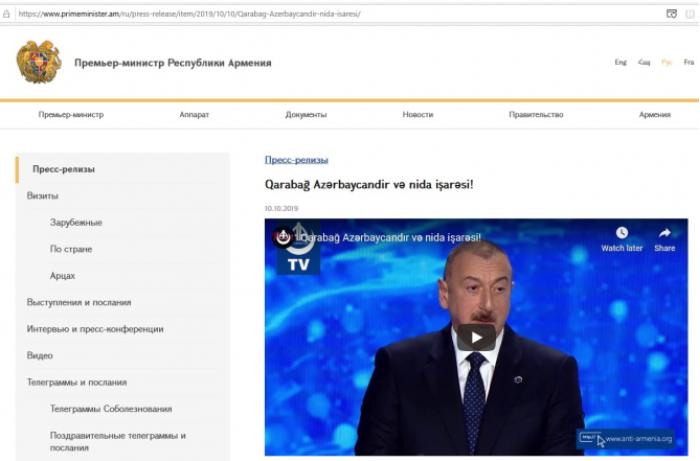Click the sidebar panel icon beside address bar
Viewport: 700px width, 461px height.
[690, 14]
